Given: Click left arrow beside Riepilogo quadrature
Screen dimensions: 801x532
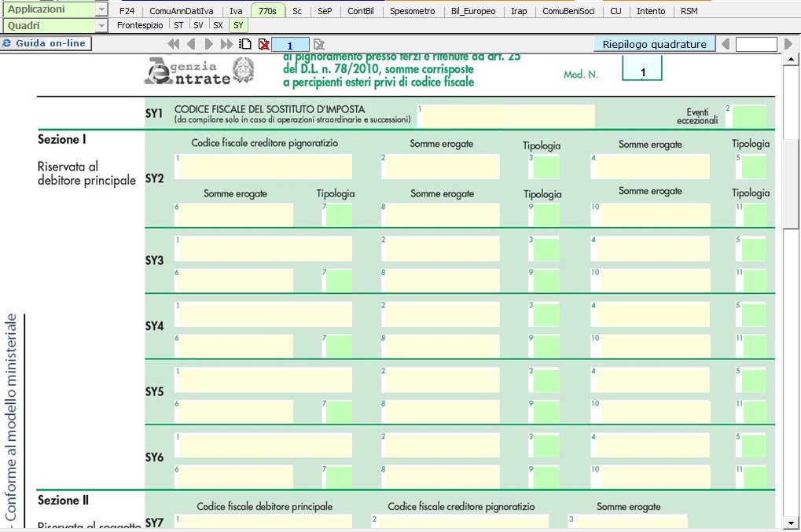Looking at the screenshot, I should tap(725, 45).
